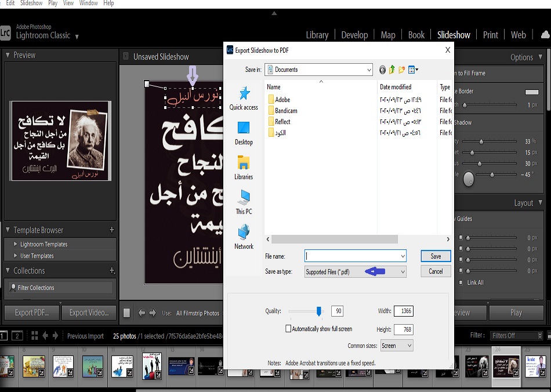Click the Cancel button in export dialog
The height and width of the screenshot is (392, 551).
[436, 271]
